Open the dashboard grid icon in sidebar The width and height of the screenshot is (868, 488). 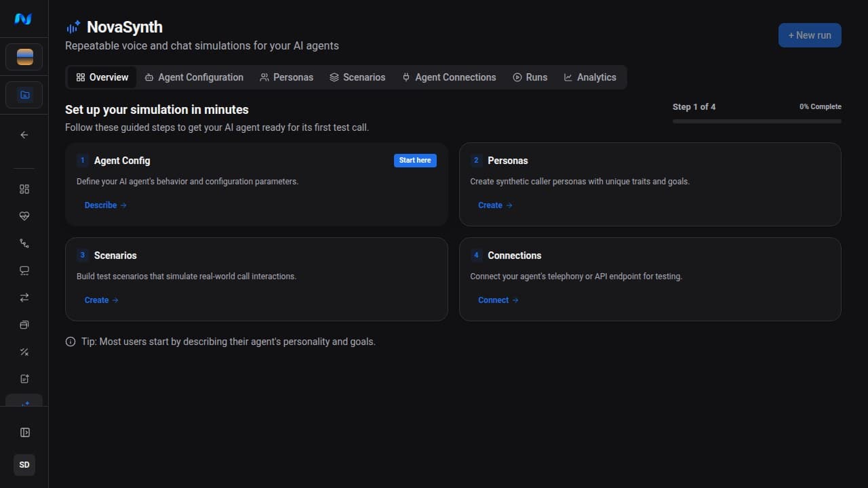(x=24, y=189)
